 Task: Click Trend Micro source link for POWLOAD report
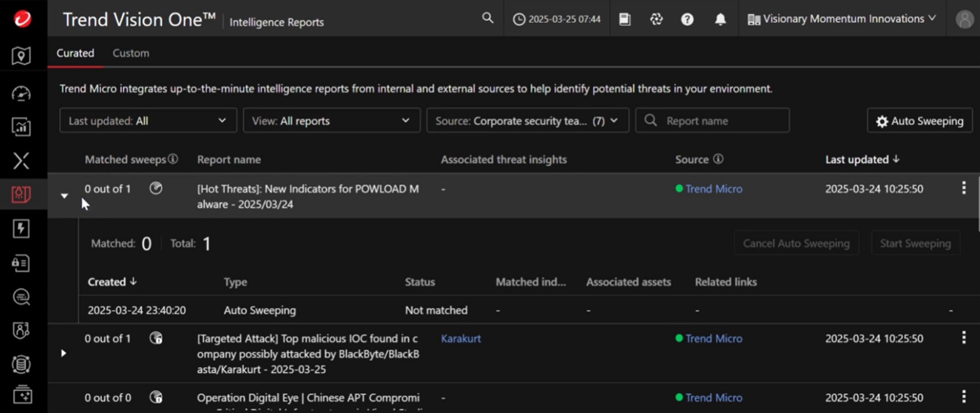point(714,189)
